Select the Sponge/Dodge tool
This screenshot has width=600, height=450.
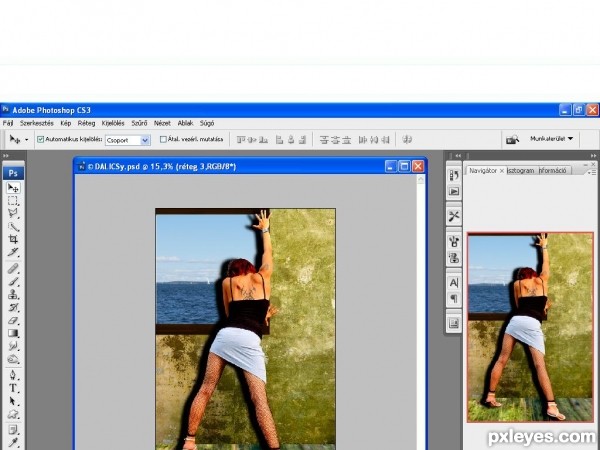pos(13,360)
